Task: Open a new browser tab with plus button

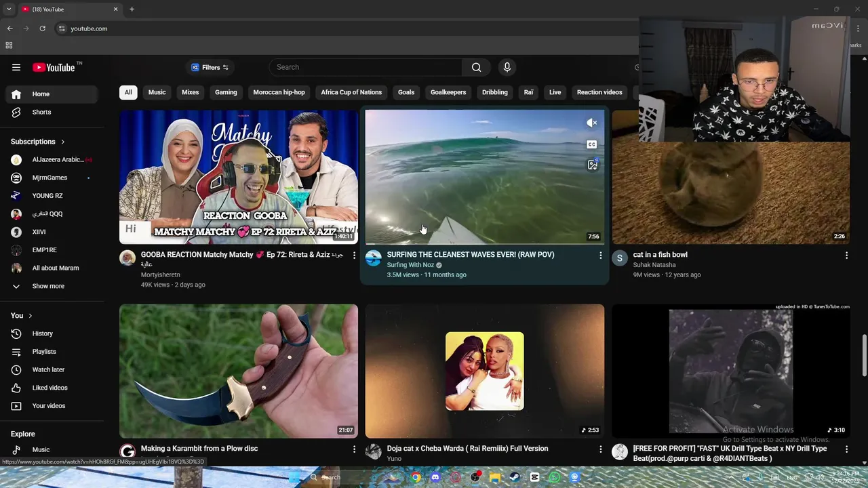Action: 132,9
